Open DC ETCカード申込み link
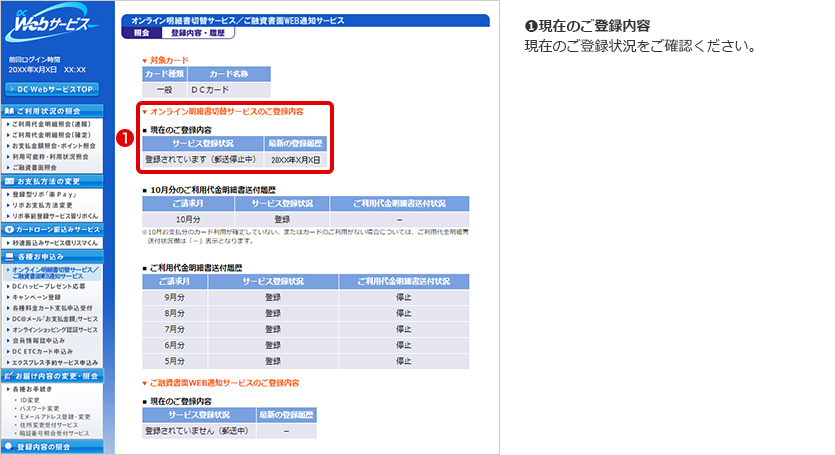Image resolution: width=835 pixels, height=455 pixels. click(45, 351)
